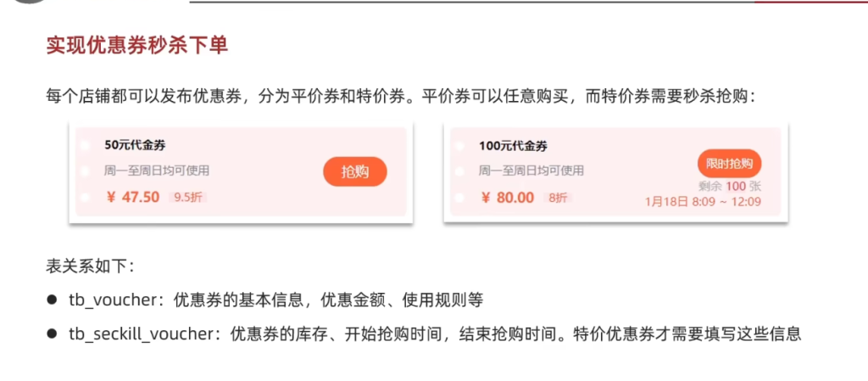868x381 pixels.
Task: Click the 实现优惠券秒杀下单 heading
Action: 137,45
